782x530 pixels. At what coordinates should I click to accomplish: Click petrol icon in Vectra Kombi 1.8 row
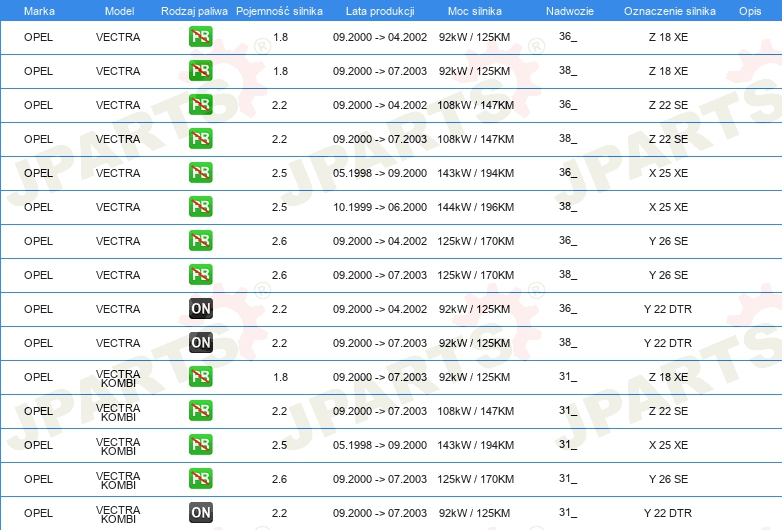pos(200,376)
